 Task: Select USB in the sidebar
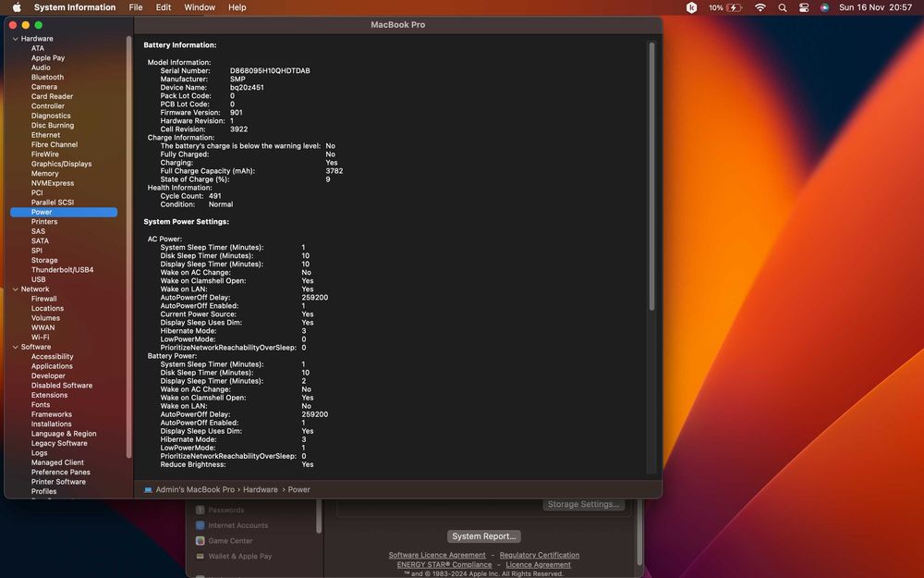click(38, 279)
